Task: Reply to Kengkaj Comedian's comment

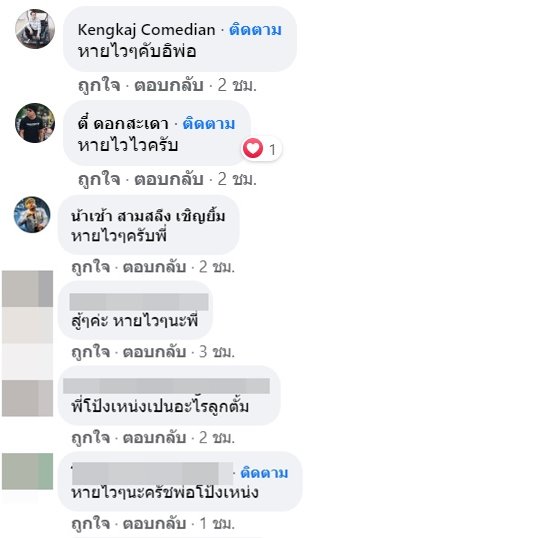Action: point(169,85)
